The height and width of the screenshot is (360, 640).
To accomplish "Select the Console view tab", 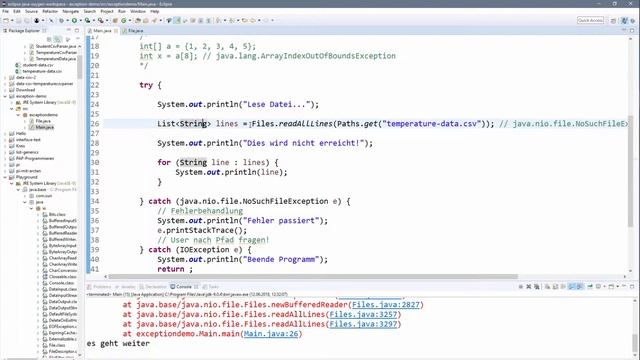I will click(183, 287).
